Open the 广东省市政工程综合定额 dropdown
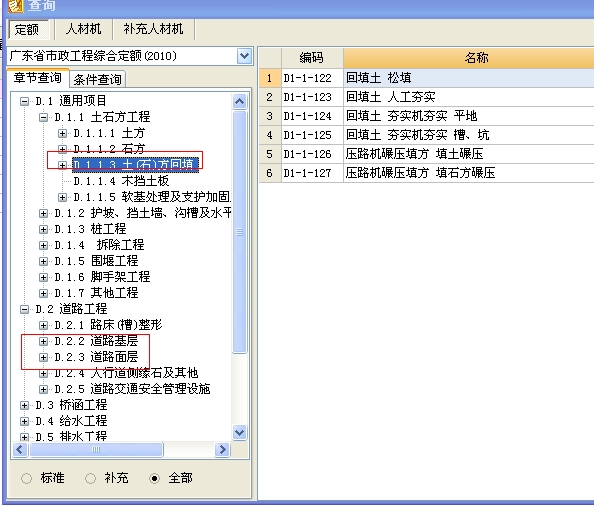Screen dimensions: 594x508 click(x=244, y=56)
